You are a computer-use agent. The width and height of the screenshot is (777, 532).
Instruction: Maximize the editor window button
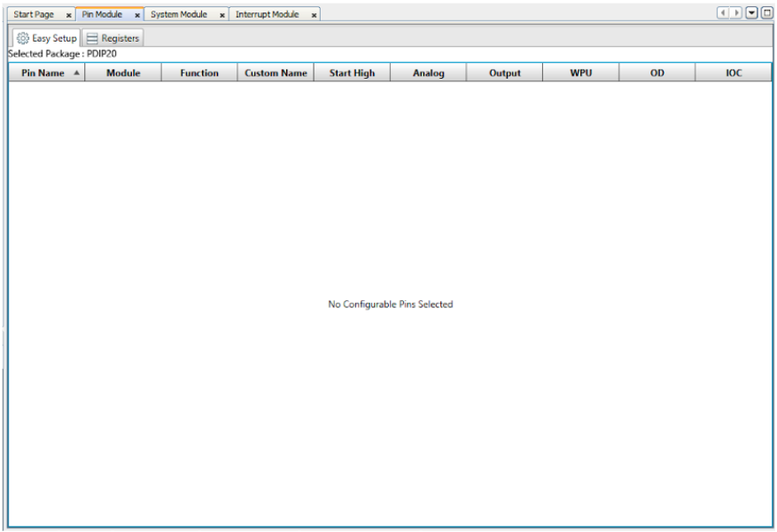[766, 13]
